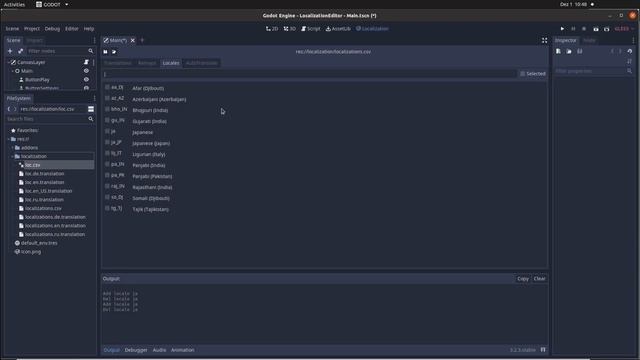This screenshot has height=360, width=640.
Task: Check the ja Japanese locale
Action: click(x=107, y=131)
